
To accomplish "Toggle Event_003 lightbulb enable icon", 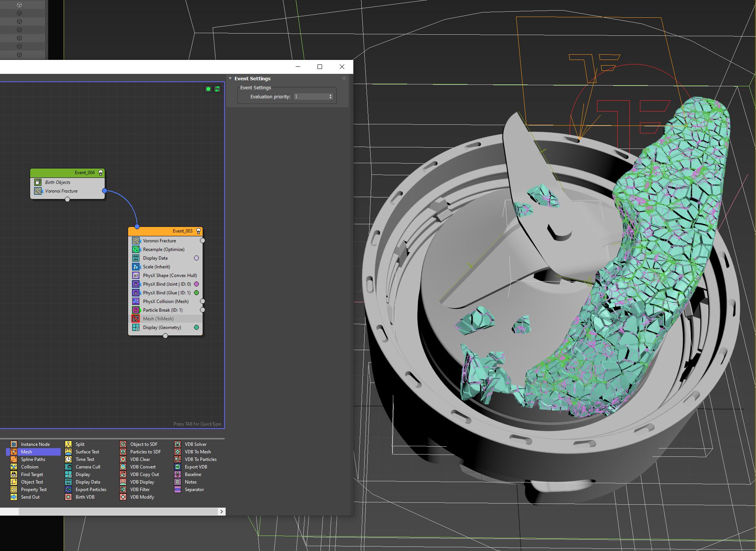I will coord(199,231).
